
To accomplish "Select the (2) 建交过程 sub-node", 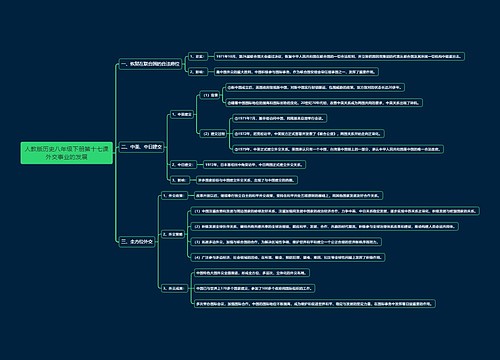I will [x=214, y=134].
